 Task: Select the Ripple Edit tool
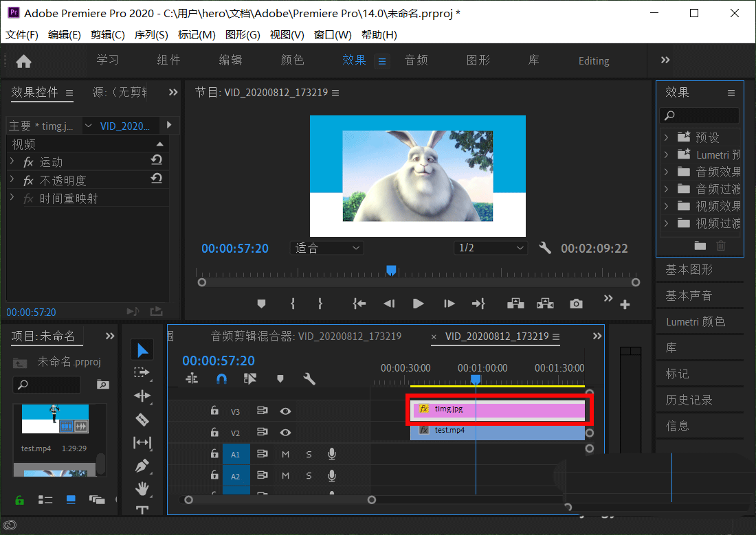[x=142, y=396]
